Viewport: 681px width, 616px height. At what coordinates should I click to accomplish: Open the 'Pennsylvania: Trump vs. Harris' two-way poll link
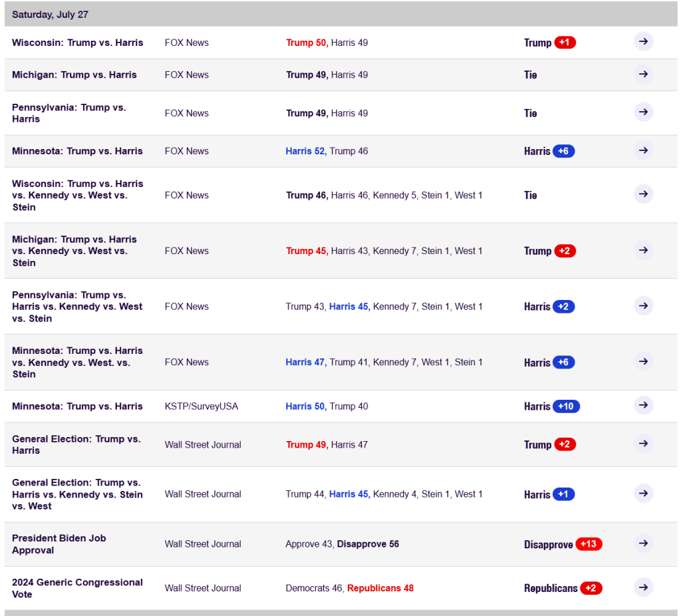point(69,113)
